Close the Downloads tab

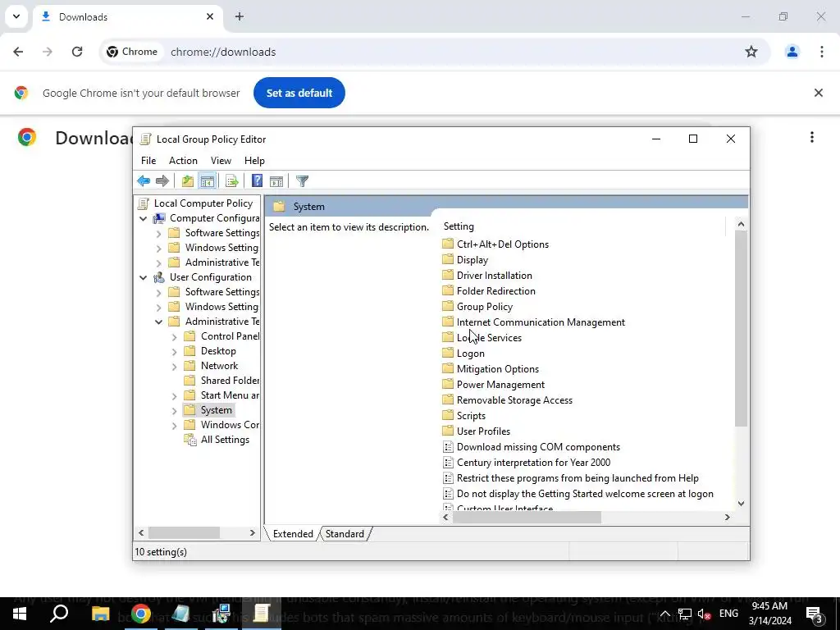pyautogui.click(x=210, y=16)
